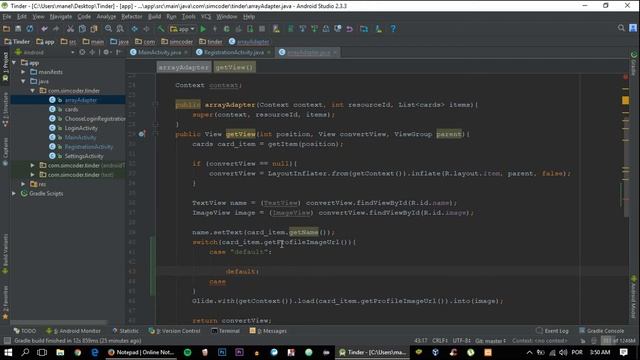Toggle code fold marker beside arrayAdapter constructor

coord(155,104)
